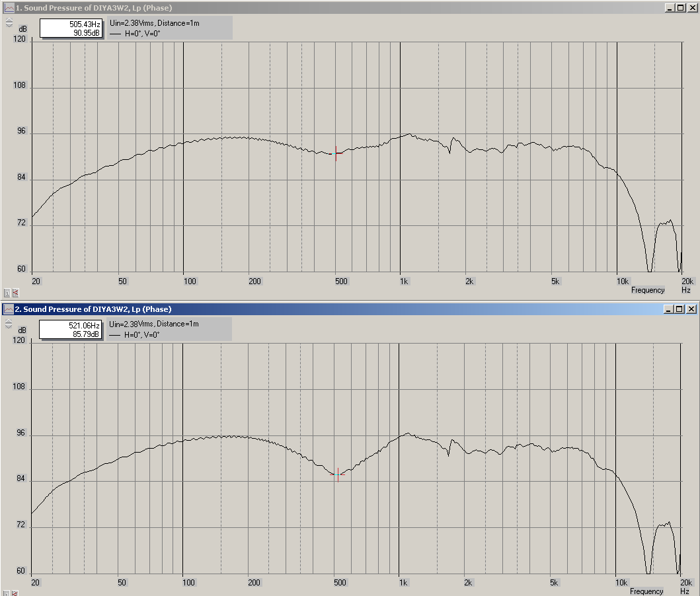Click Frequency axis label in graph 2
Image resolution: width=700 pixels, height=596 pixels.
(x=646, y=591)
